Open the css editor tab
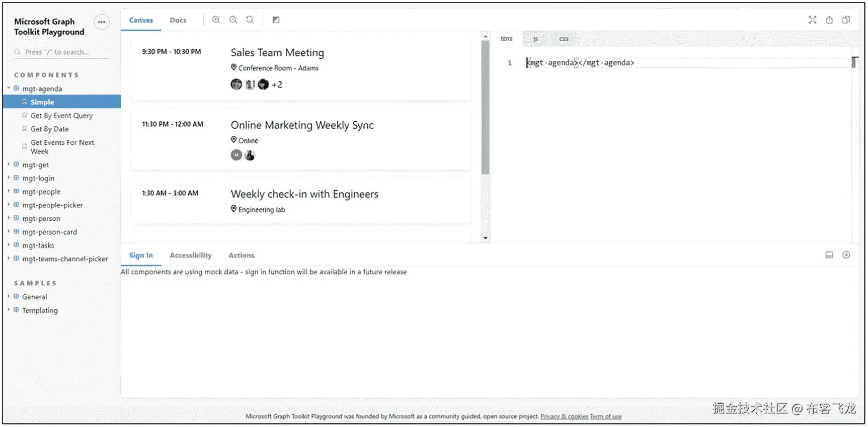 tap(564, 39)
